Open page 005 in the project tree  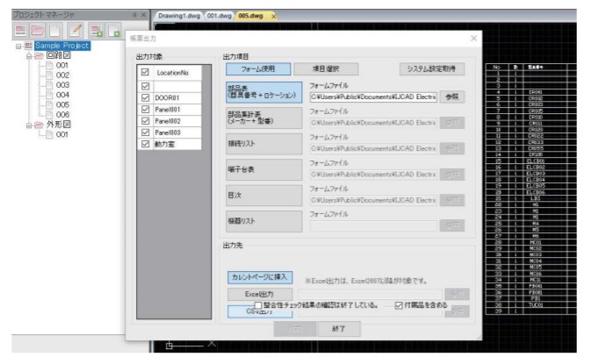pyautogui.click(x=62, y=104)
